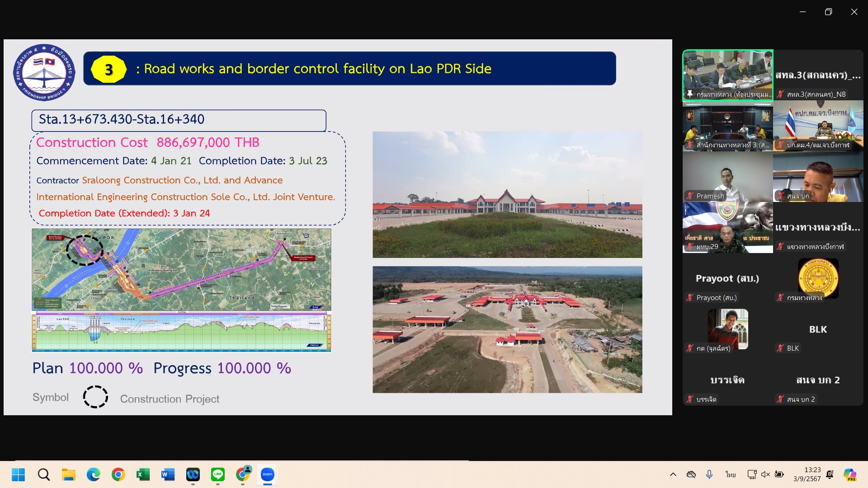Image resolution: width=868 pixels, height=488 pixels.
Task: Select Prayoot (สบ.) participant tile
Action: point(727,278)
